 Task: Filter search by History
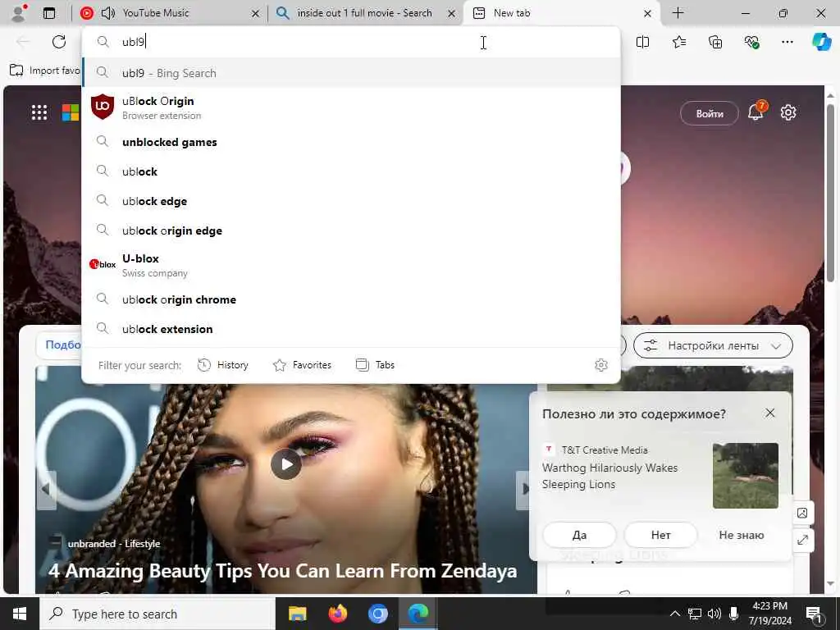click(223, 365)
